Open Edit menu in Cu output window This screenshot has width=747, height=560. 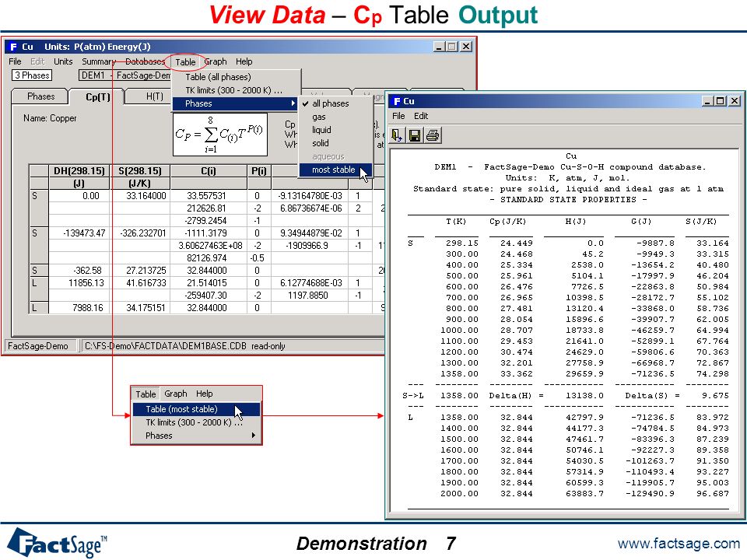(x=421, y=116)
